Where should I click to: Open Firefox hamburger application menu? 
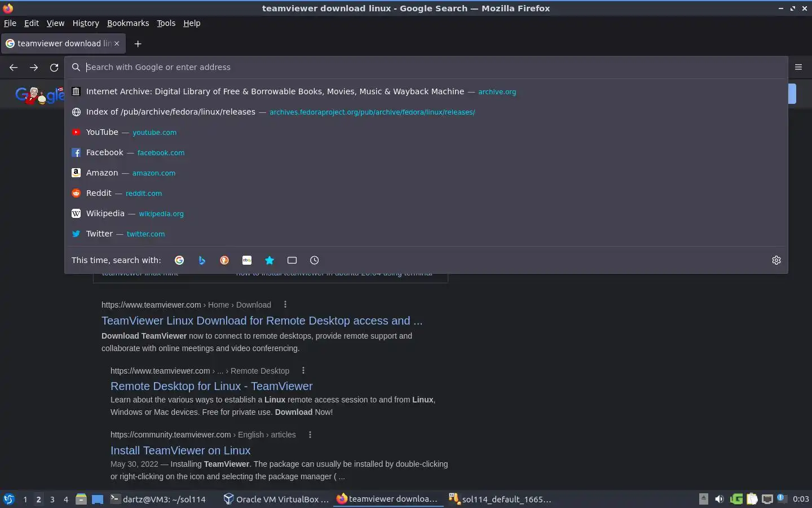pos(798,67)
